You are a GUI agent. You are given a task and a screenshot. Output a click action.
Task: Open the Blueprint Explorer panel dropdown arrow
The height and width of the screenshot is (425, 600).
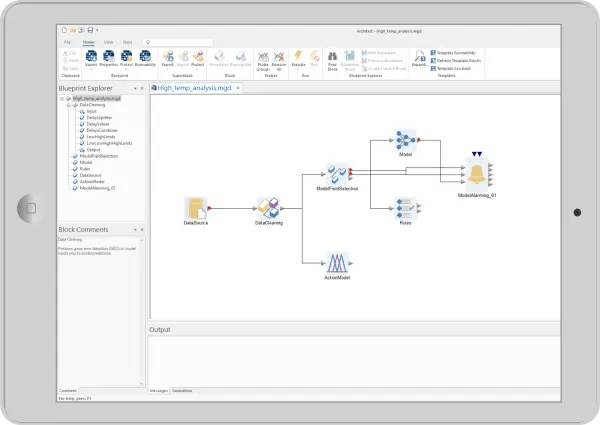(135, 90)
